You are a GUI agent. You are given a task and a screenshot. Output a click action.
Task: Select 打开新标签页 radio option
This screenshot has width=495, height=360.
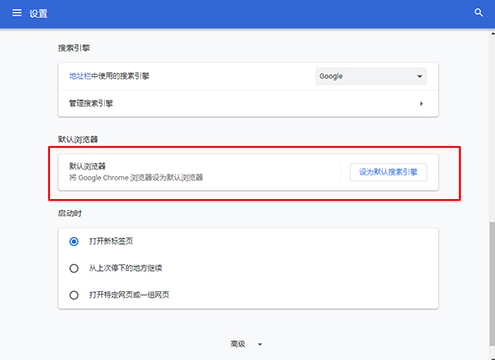point(74,241)
